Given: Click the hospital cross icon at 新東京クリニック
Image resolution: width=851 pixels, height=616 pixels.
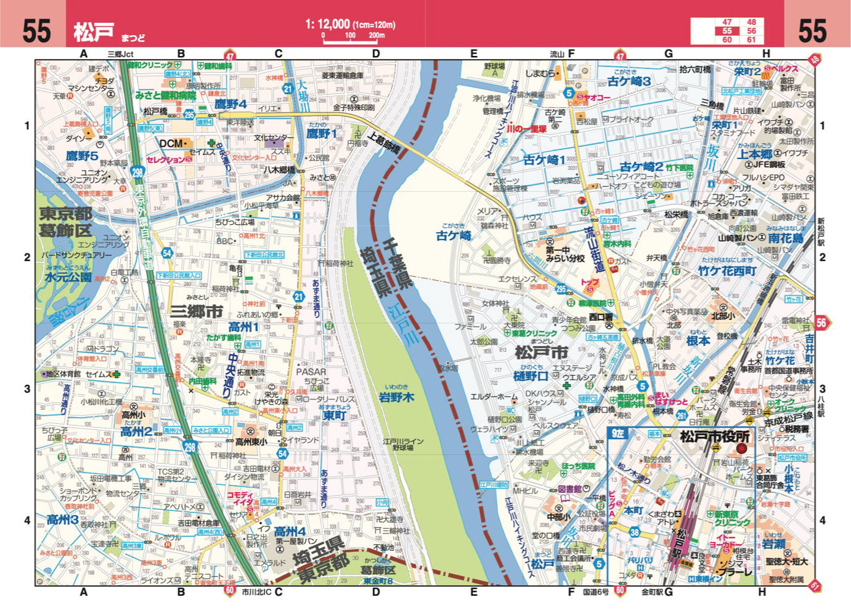Looking at the screenshot, I should pyautogui.click(x=709, y=514).
